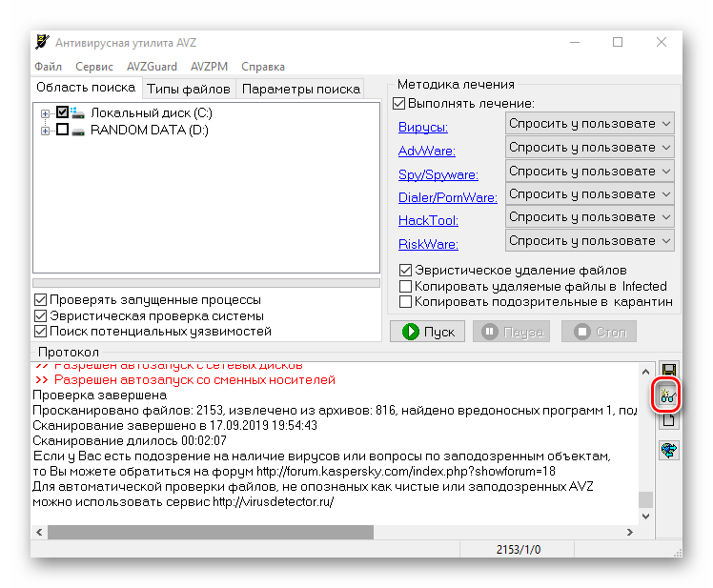Switch to Параметры поиска tab
713x588 pixels.
pos(301,89)
